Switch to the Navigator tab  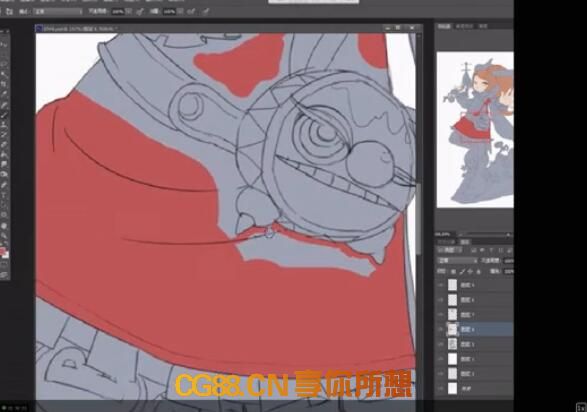444,26
